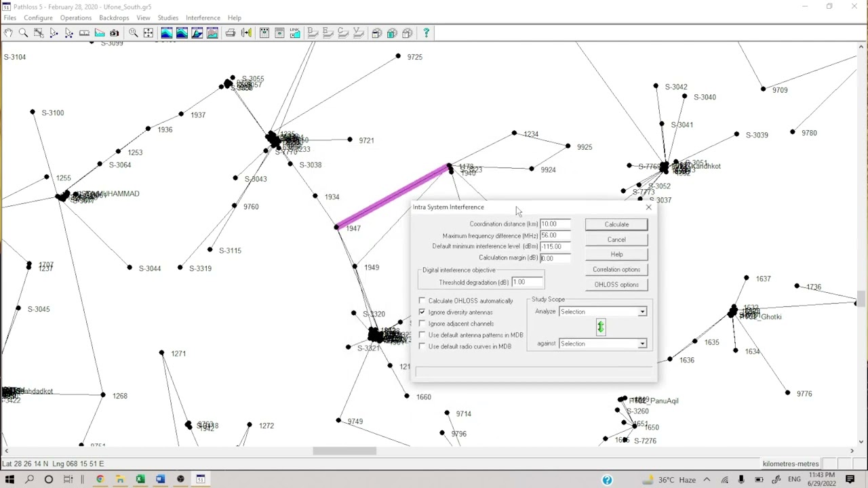The width and height of the screenshot is (868, 488).
Task: Open Correlation options
Action: pyautogui.click(x=616, y=269)
